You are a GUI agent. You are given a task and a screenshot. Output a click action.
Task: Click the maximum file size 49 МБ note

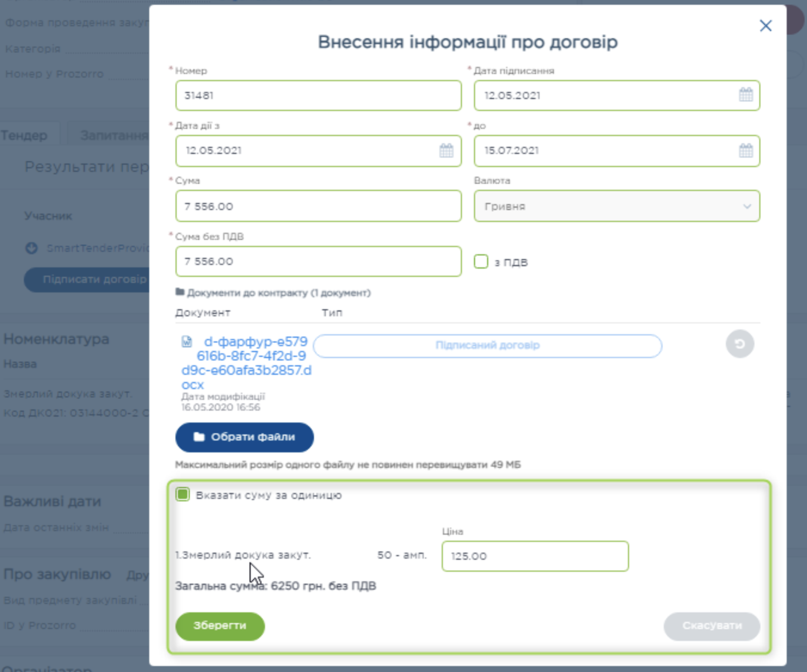click(x=348, y=465)
